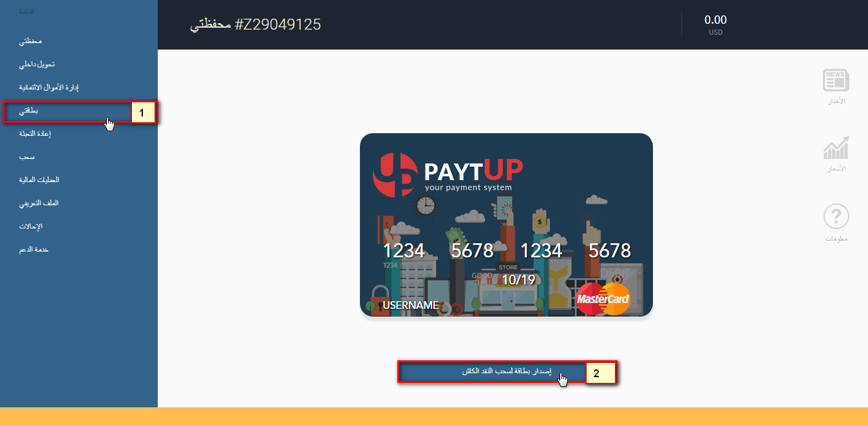
Task: Open the prices chart icon
Action: (836, 147)
